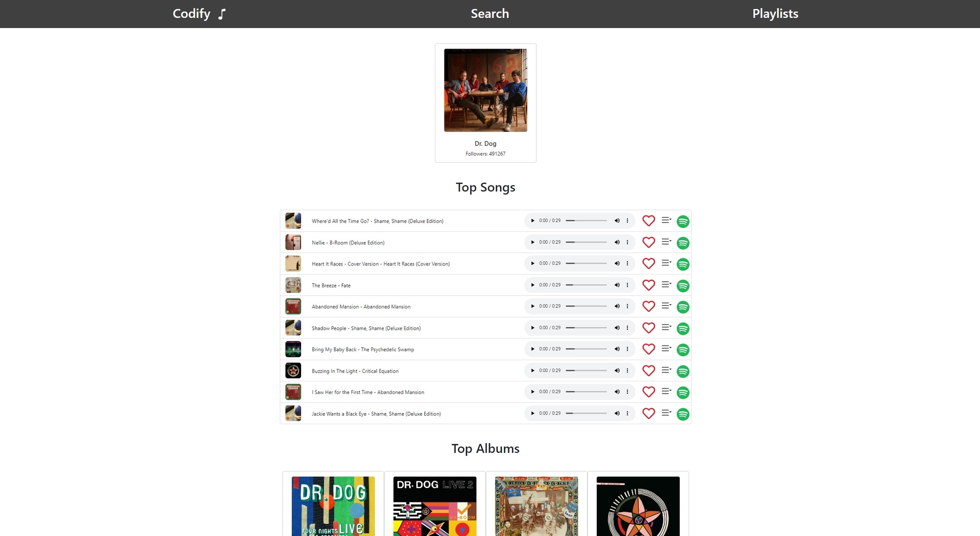Play the Shadow People preview
The image size is (980, 536).
[532, 328]
